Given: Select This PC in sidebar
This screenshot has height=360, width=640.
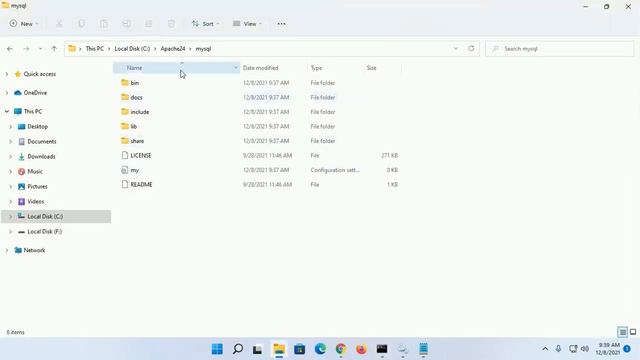Looking at the screenshot, I should [33, 111].
